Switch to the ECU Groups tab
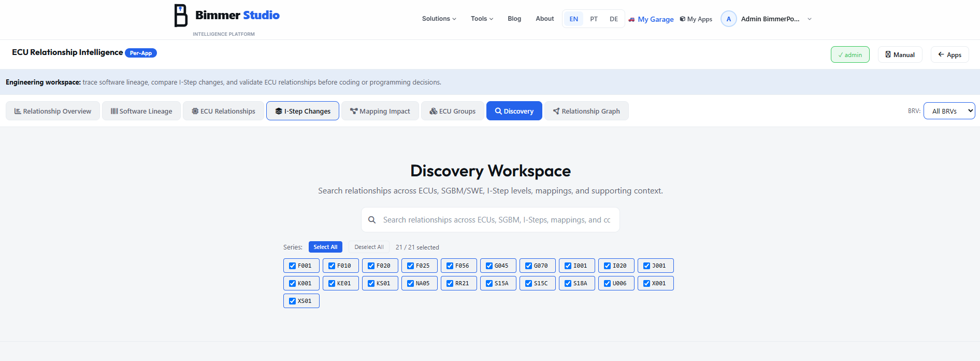 point(453,111)
